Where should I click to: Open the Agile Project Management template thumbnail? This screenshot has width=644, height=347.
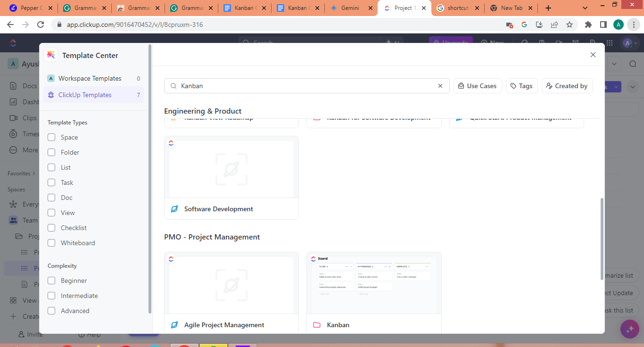(x=231, y=283)
